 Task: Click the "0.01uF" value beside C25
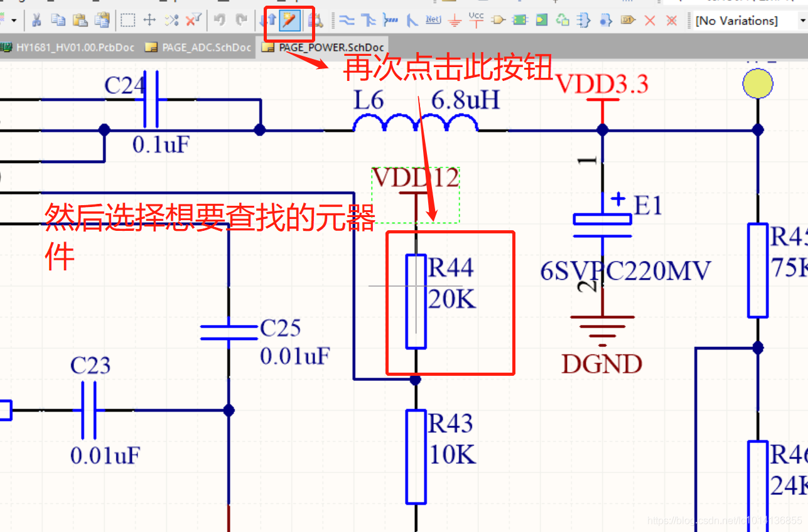pyautogui.click(x=294, y=356)
